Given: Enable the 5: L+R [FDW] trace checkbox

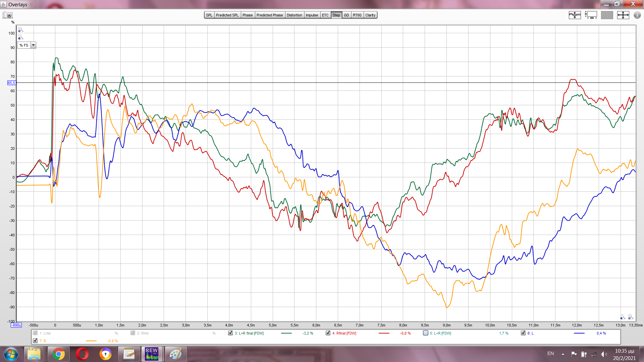Looking at the screenshot, I should (426, 333).
